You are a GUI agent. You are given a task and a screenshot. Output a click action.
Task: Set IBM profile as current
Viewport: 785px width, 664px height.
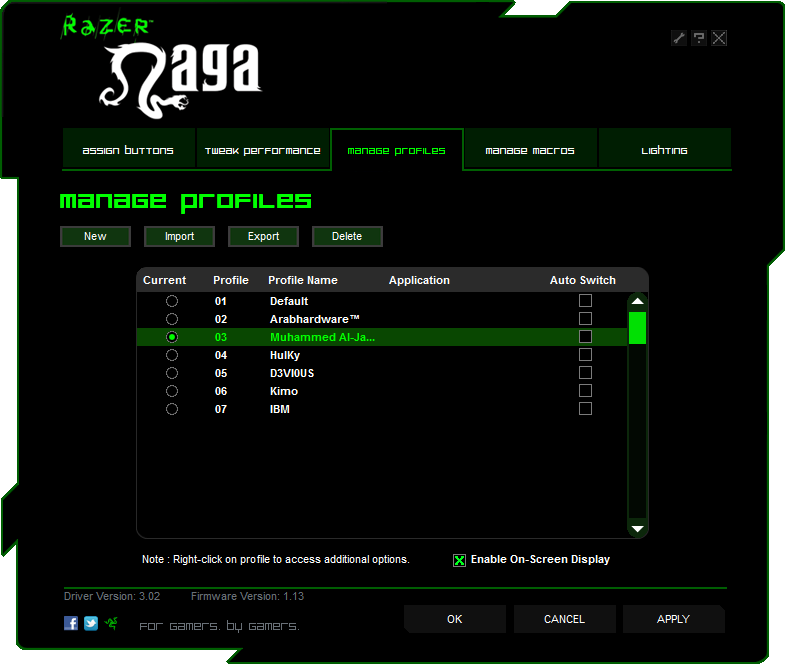[172, 409]
